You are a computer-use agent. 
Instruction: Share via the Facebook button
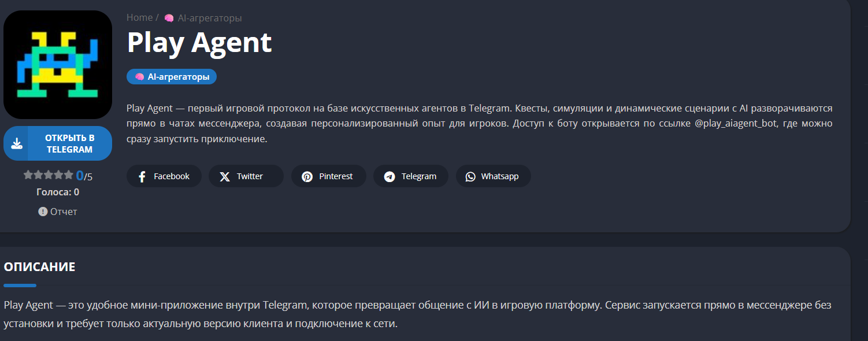(x=164, y=176)
